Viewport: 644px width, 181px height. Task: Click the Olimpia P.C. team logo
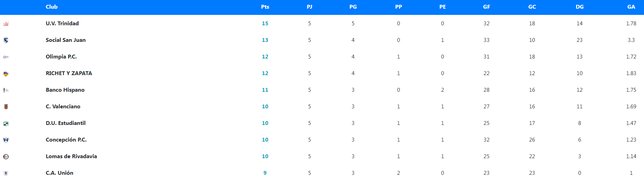pyautogui.click(x=6, y=57)
